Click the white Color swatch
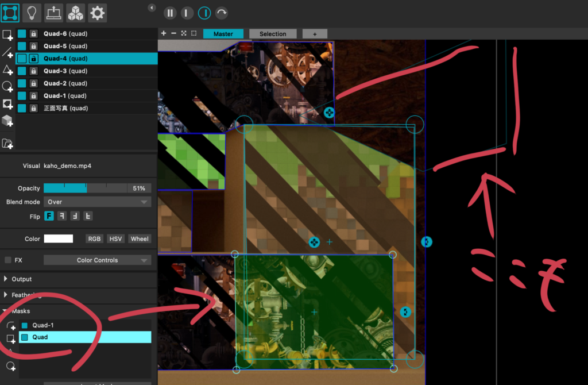 coord(59,239)
